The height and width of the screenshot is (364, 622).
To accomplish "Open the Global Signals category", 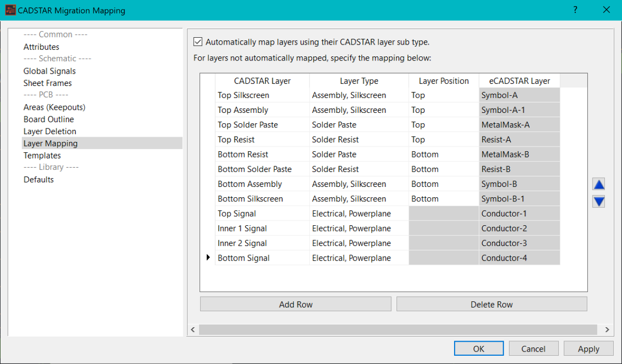I will tap(49, 71).
